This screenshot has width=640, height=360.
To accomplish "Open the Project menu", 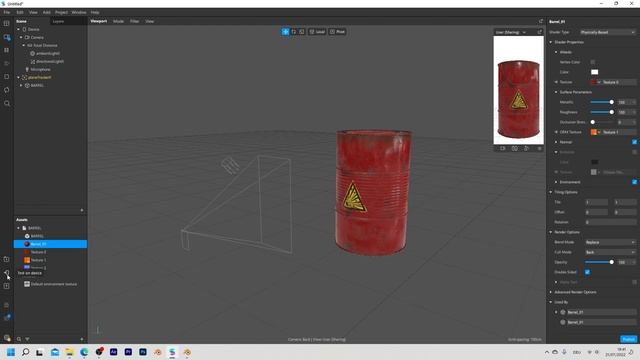I will tap(61, 12).
